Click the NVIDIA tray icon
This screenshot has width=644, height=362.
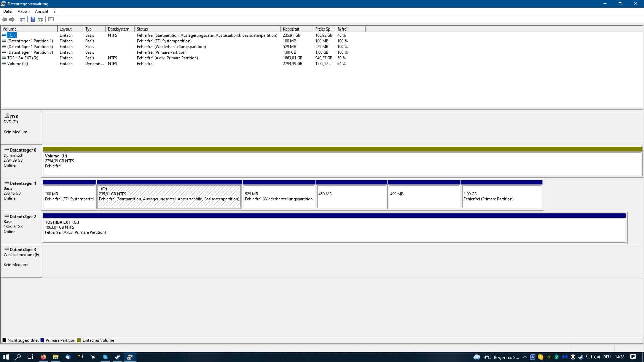pos(549,357)
